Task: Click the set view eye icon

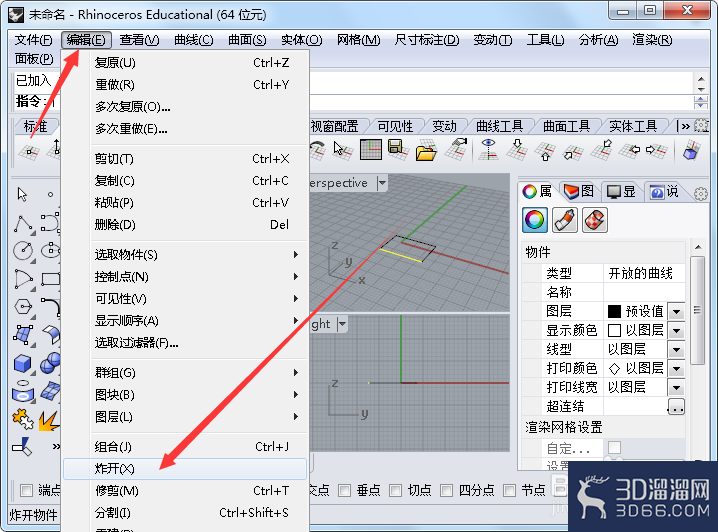Action: pos(489,150)
